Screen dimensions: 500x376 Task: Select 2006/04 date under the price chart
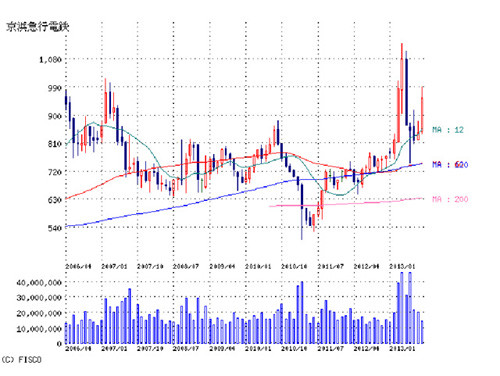click(x=78, y=266)
